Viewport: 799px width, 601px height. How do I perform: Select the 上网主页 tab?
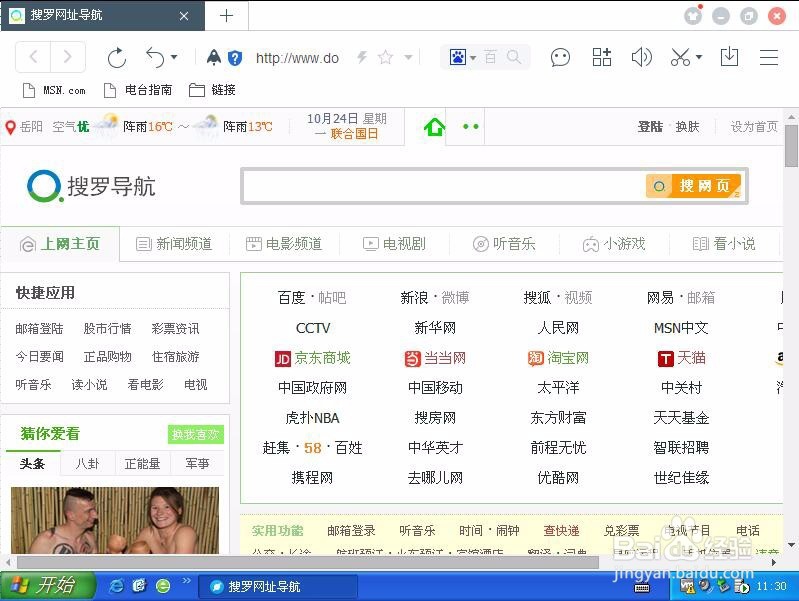[60, 244]
